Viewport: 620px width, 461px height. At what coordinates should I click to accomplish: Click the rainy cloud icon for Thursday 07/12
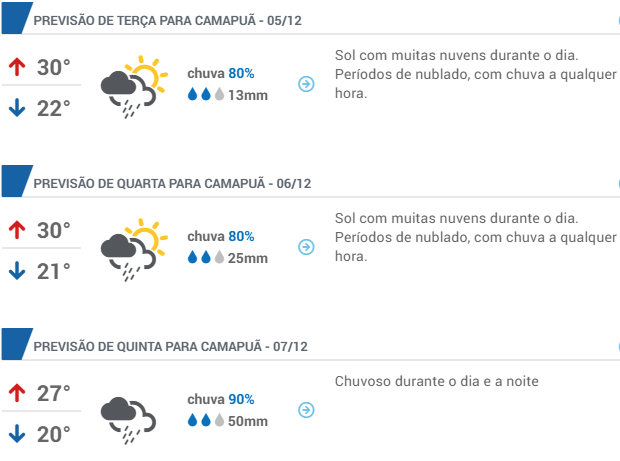(x=127, y=416)
